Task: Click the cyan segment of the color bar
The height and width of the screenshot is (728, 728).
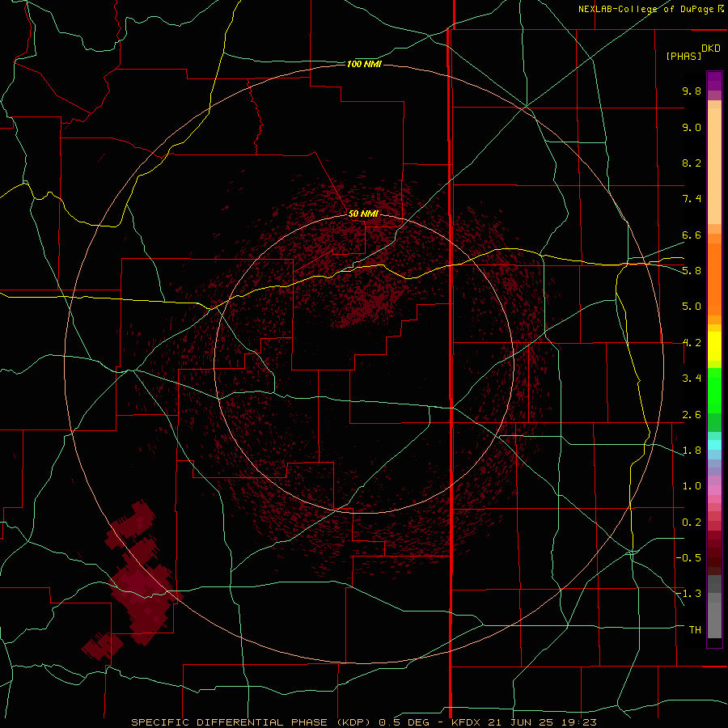Action: pos(714,445)
